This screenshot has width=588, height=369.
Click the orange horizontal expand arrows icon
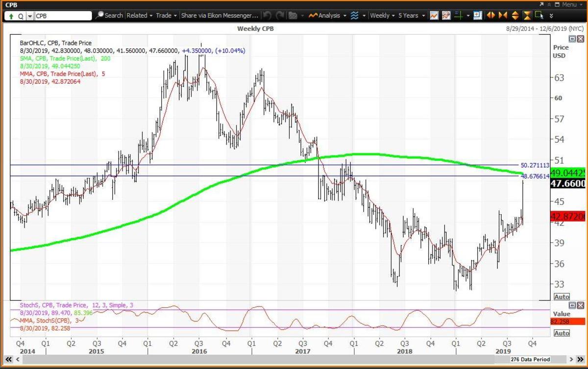(x=491, y=16)
